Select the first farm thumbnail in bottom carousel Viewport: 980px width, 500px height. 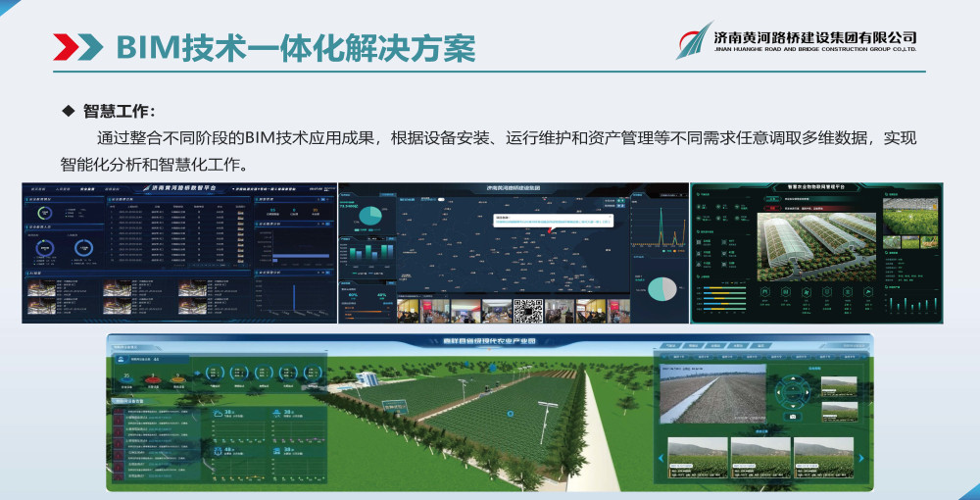(x=698, y=457)
